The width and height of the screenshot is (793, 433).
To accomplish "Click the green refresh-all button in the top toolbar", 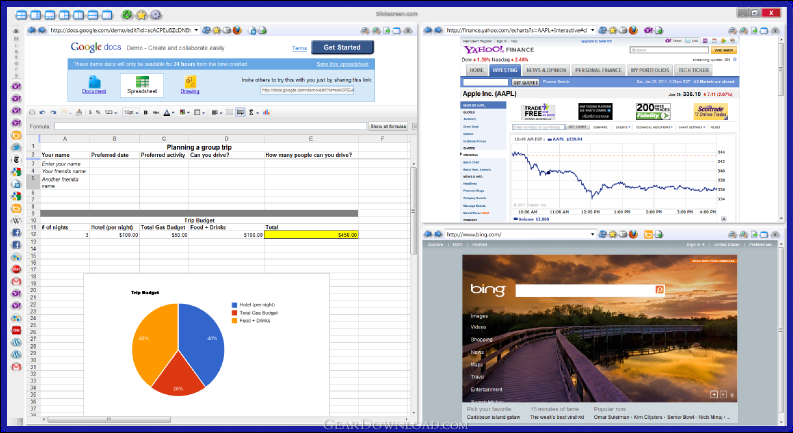I will coord(127,15).
